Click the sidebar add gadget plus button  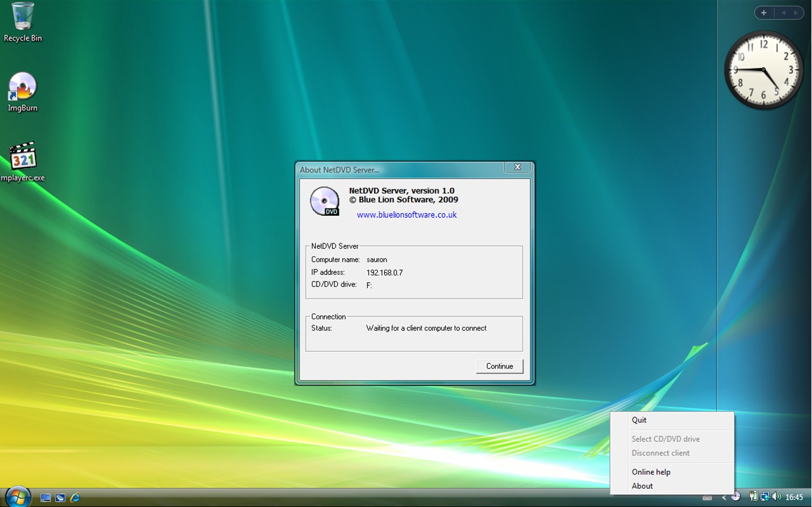(x=764, y=13)
